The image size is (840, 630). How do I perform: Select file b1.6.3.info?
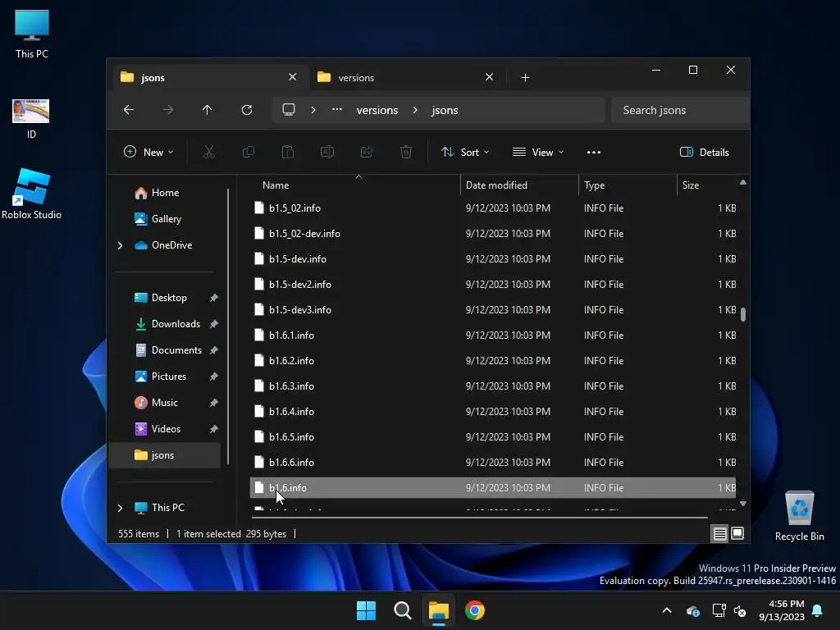493,386
